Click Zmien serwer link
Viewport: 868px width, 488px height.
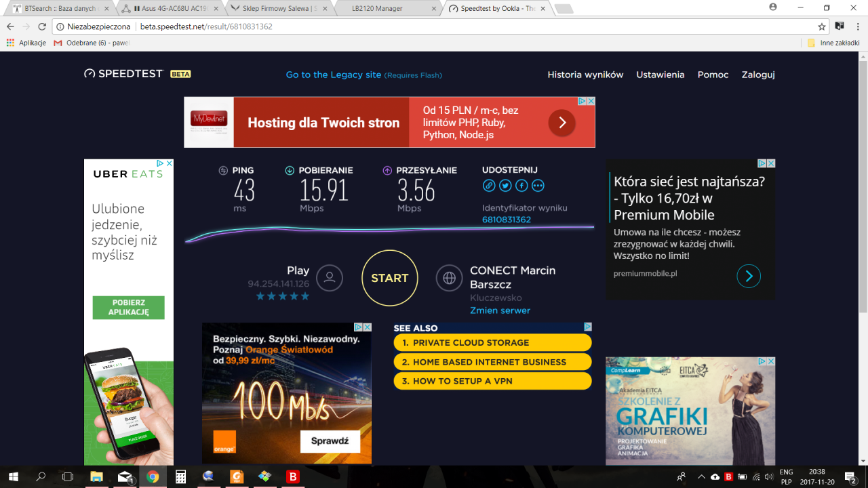tap(500, 310)
